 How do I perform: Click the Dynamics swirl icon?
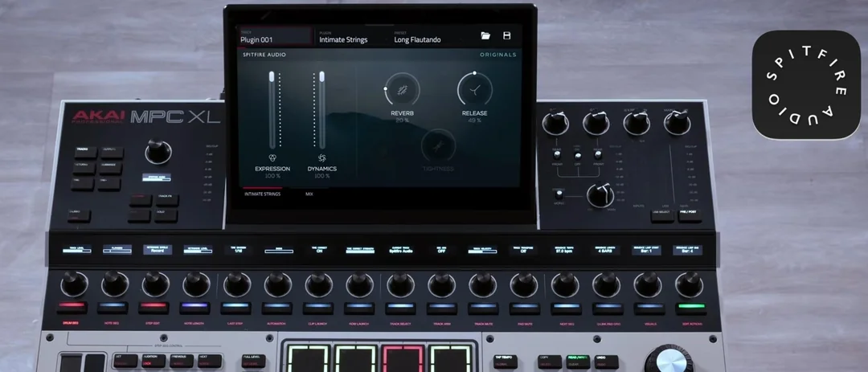(321, 158)
